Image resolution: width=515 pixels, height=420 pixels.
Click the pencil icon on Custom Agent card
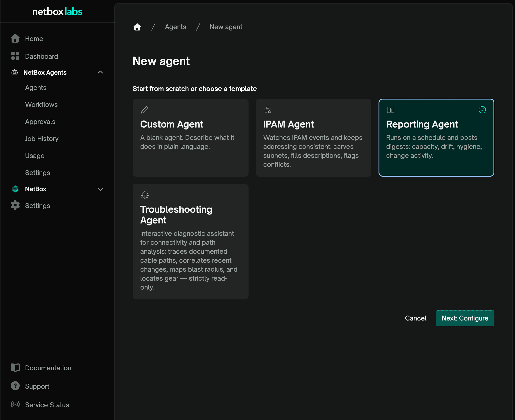click(145, 110)
